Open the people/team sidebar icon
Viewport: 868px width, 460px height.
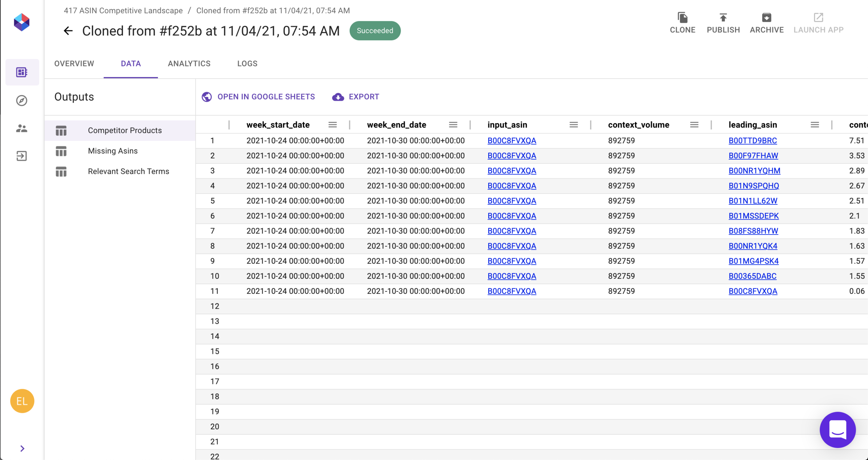(x=22, y=128)
